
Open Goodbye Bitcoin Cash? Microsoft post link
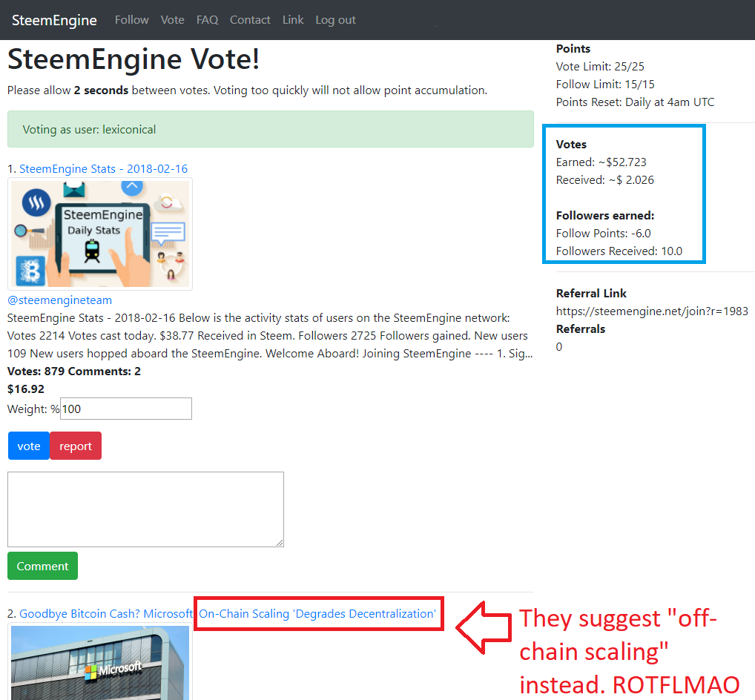[x=227, y=614]
